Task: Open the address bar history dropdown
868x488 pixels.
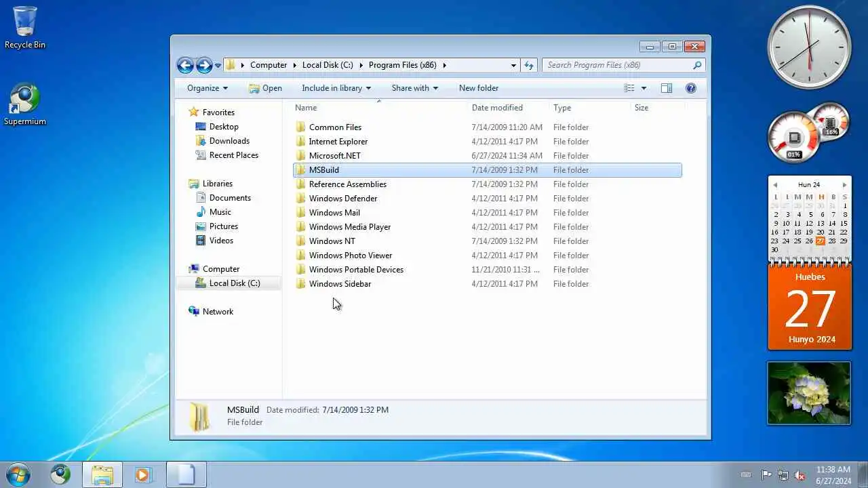Action: click(x=513, y=65)
